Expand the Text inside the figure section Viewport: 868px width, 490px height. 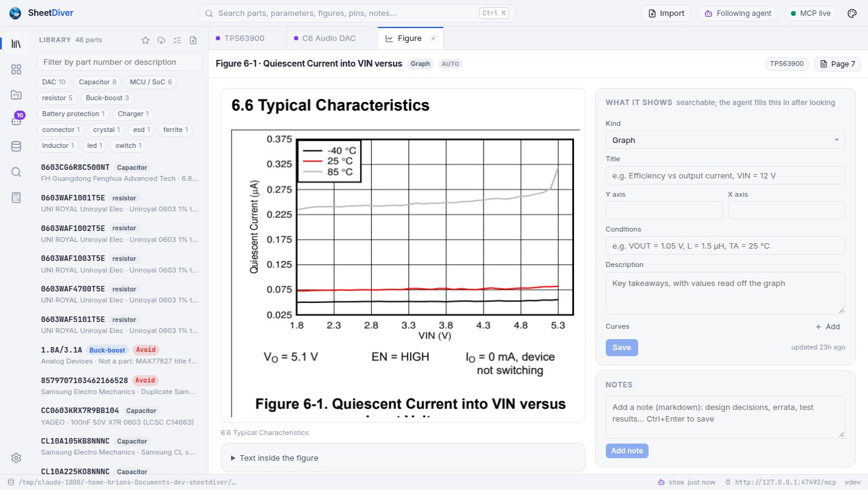(403, 458)
